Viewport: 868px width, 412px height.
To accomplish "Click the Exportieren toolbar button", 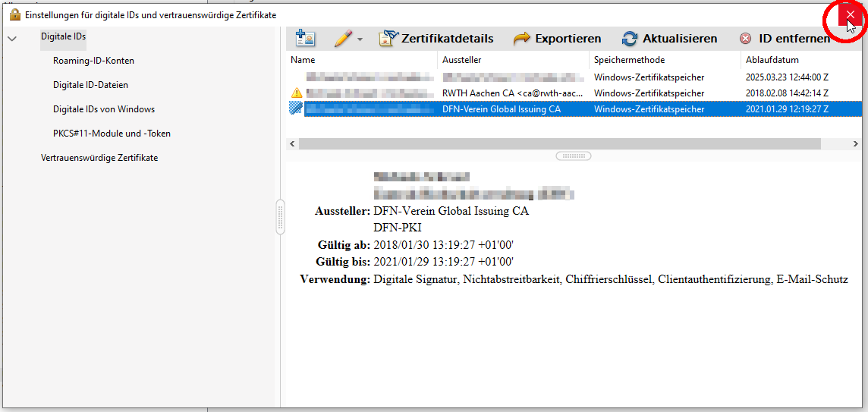I will point(557,39).
